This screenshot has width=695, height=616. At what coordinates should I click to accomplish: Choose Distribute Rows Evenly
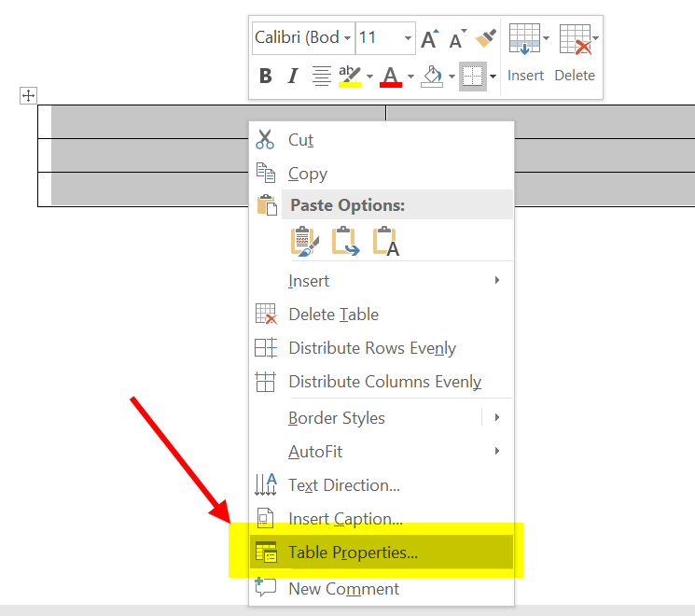coord(371,348)
